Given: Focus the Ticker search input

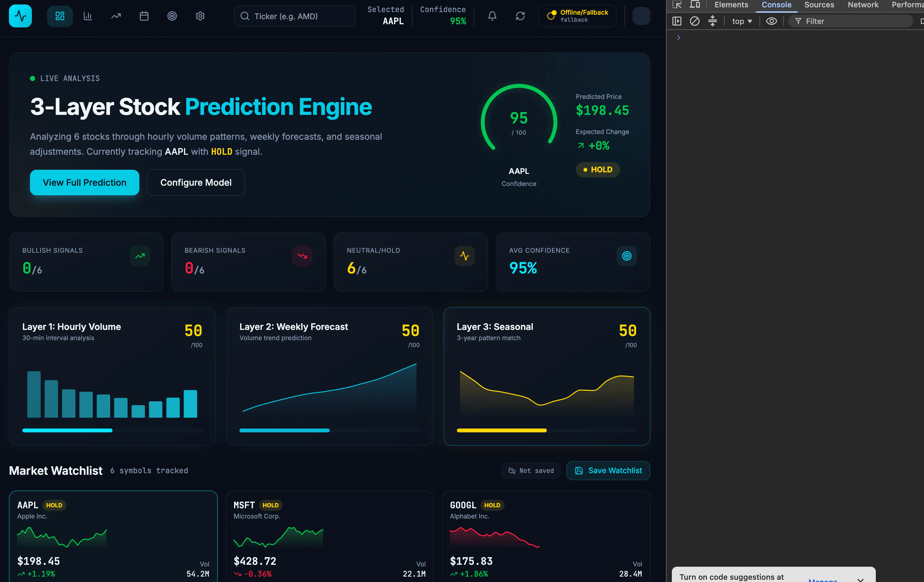Looking at the screenshot, I should pos(294,16).
